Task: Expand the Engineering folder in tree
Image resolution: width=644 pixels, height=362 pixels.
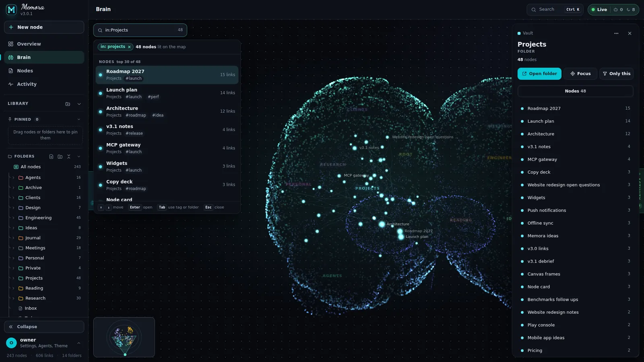Action: click(13, 218)
